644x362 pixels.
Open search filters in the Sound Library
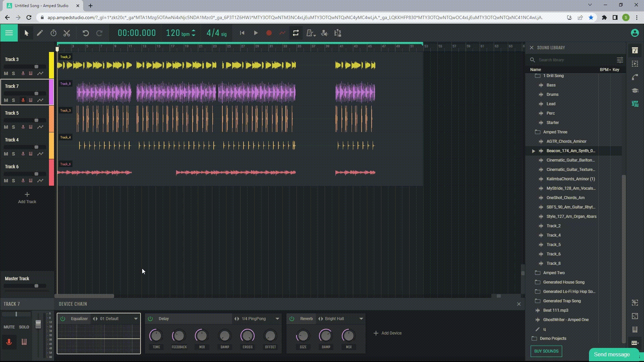click(620, 60)
